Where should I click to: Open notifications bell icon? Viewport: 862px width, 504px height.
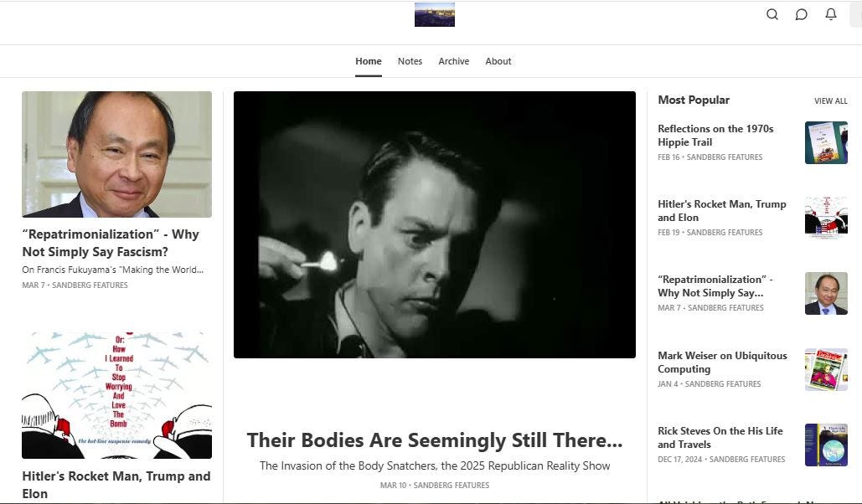point(831,14)
